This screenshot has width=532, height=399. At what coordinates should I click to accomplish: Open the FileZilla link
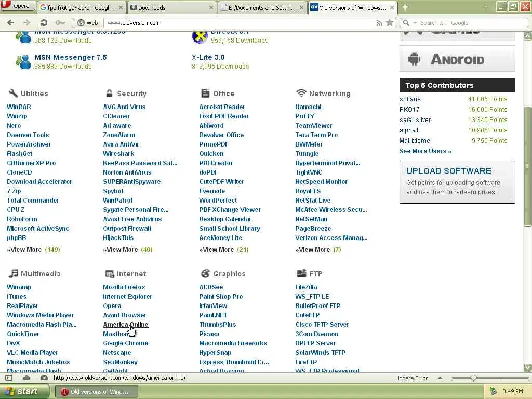pyautogui.click(x=306, y=287)
